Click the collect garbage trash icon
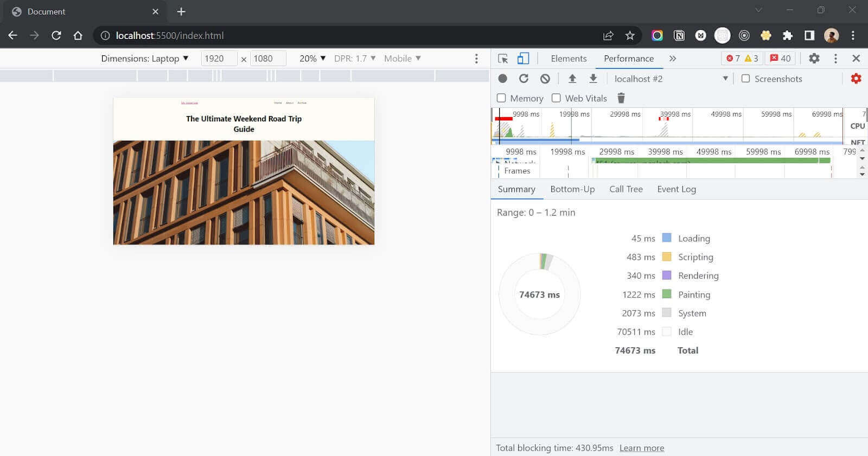 (x=621, y=98)
